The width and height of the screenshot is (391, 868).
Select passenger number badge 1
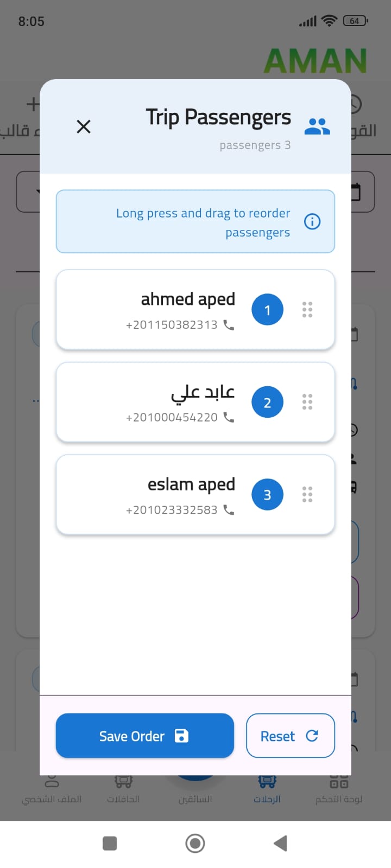click(x=267, y=309)
